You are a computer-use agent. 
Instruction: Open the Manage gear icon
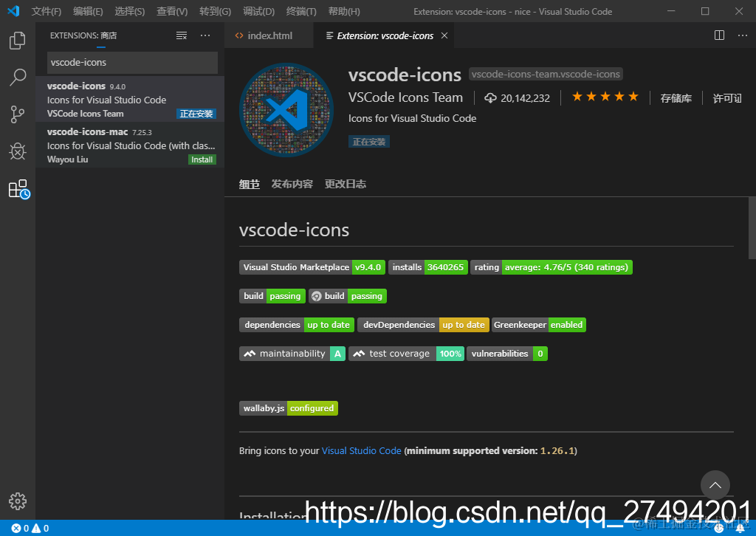[18, 501]
